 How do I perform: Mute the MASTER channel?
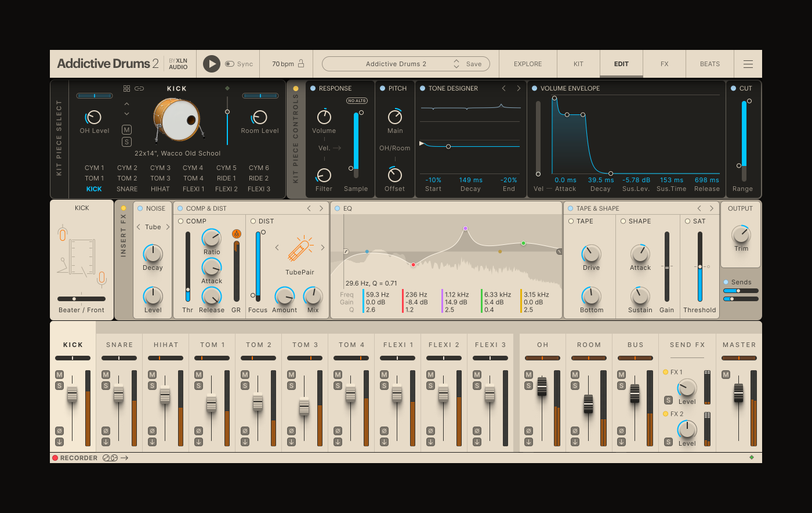(x=726, y=375)
